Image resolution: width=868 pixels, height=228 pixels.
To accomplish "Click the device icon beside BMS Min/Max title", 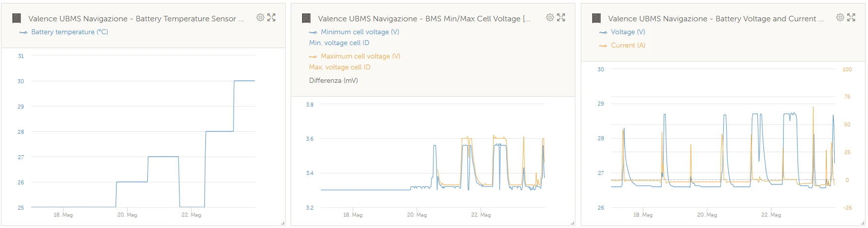I will click(x=307, y=18).
